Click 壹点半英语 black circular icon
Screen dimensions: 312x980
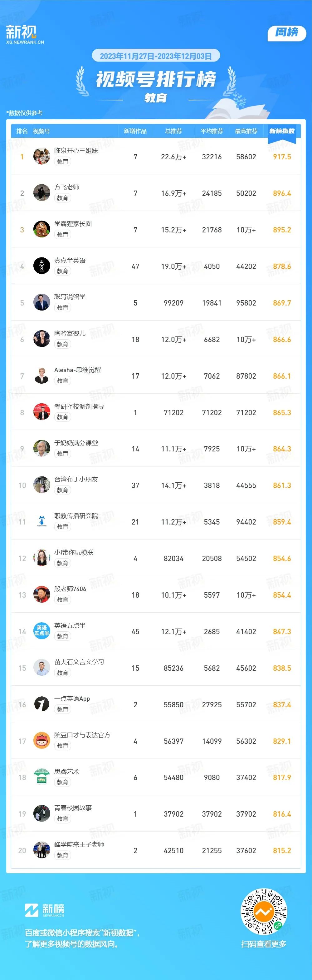(42, 266)
